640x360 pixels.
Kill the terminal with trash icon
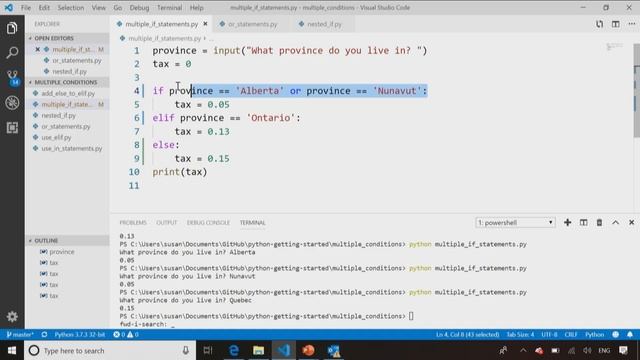click(599, 222)
